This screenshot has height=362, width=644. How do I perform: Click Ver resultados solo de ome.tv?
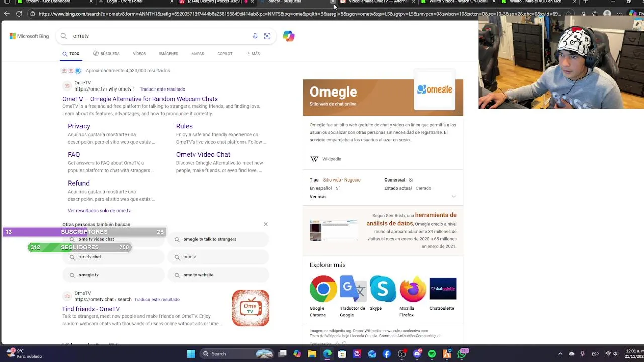coord(99,211)
